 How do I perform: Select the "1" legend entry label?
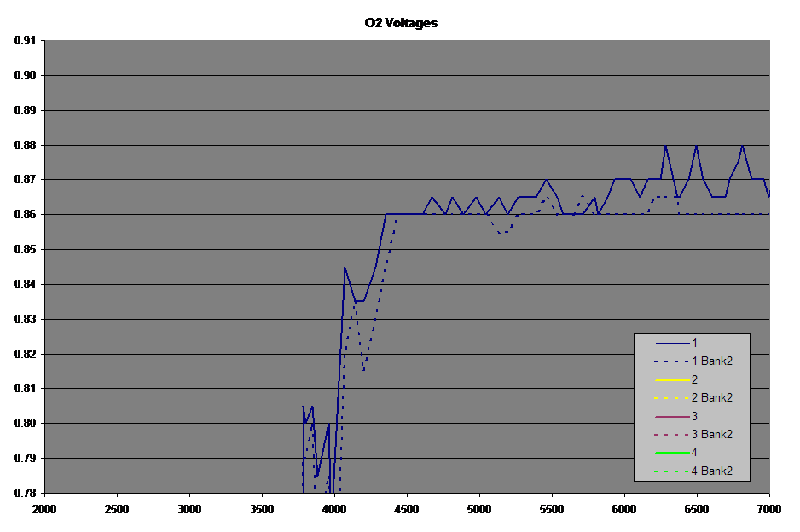694,343
